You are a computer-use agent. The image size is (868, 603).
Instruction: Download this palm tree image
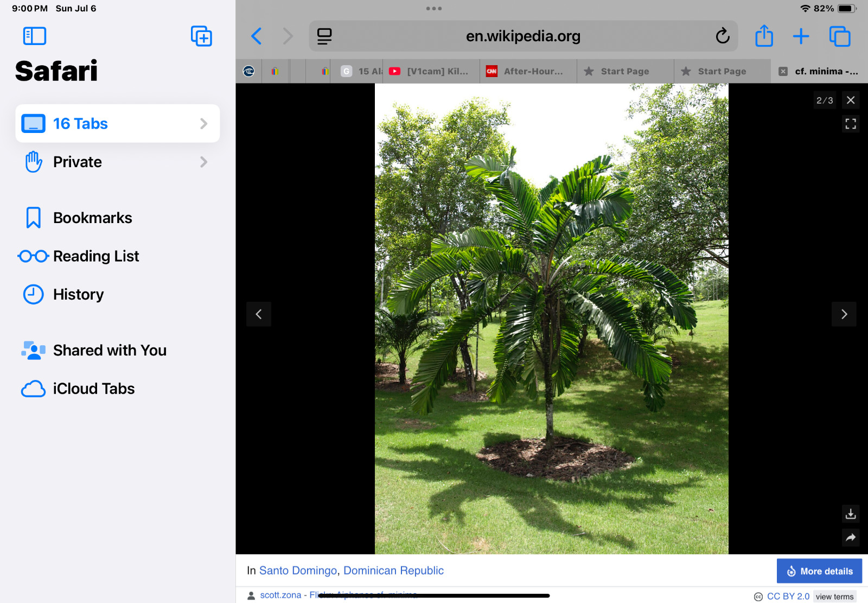[851, 513]
